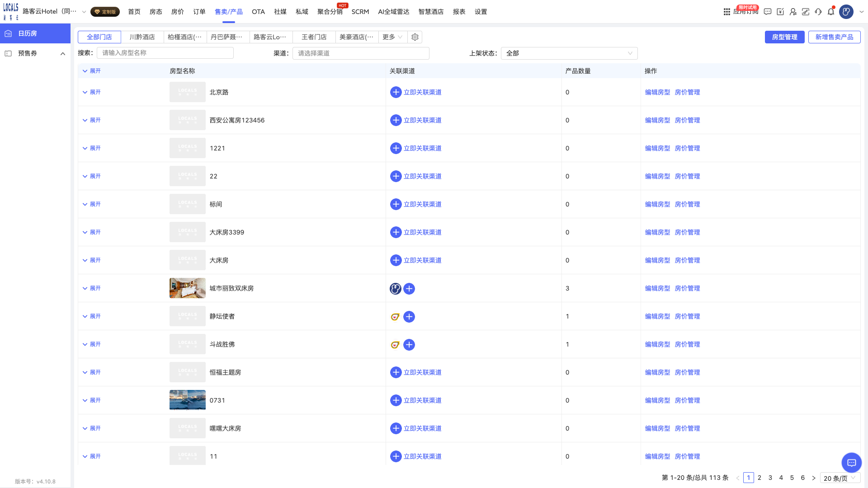Open the floating chat support button

pos(852,463)
